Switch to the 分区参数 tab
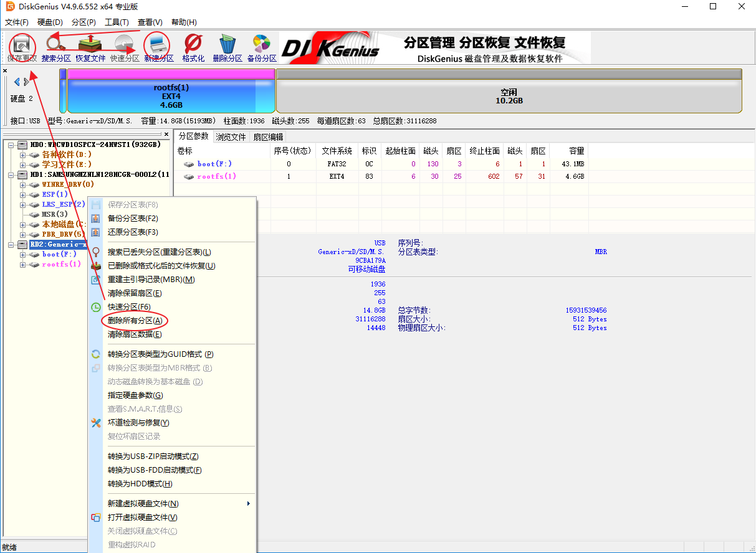756x553 pixels. pyautogui.click(x=193, y=136)
